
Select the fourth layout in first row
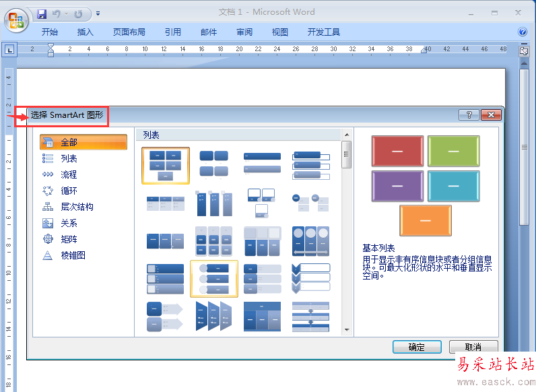pos(310,166)
